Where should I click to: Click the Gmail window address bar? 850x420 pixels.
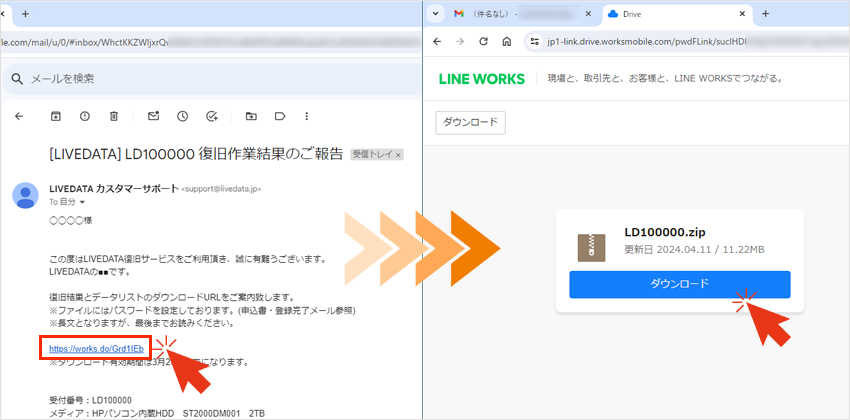(x=211, y=42)
